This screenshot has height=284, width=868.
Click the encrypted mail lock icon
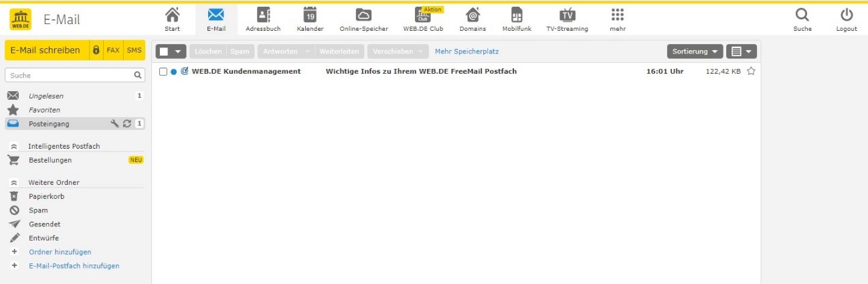coord(96,50)
